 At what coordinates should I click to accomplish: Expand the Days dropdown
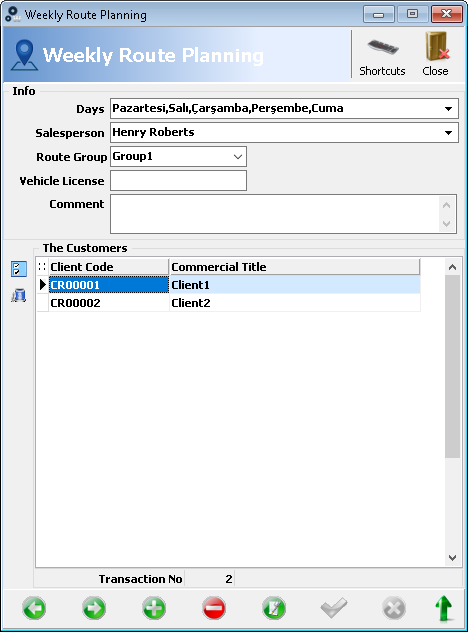(x=448, y=109)
